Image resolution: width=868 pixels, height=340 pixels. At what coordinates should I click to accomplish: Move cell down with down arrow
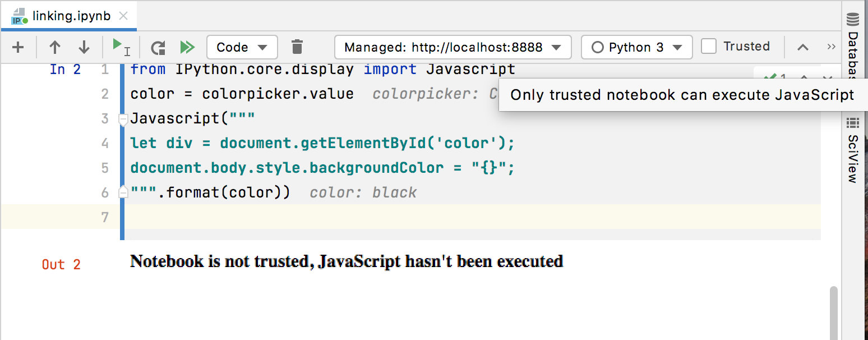tap(84, 47)
